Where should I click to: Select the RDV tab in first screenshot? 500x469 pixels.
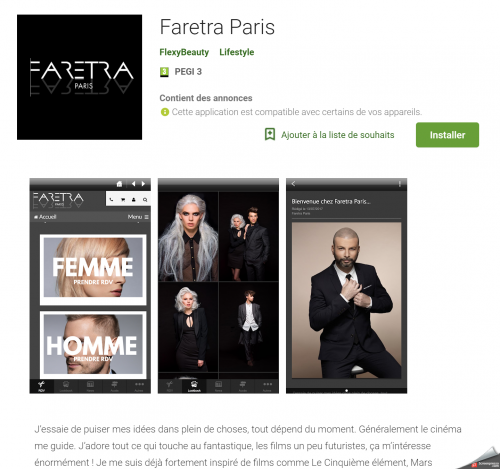point(41,386)
